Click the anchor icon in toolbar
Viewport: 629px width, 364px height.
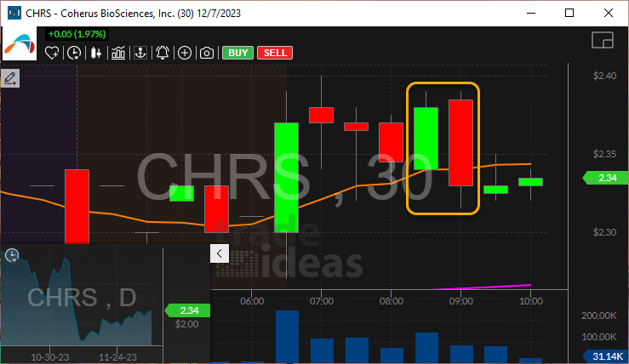pos(140,53)
